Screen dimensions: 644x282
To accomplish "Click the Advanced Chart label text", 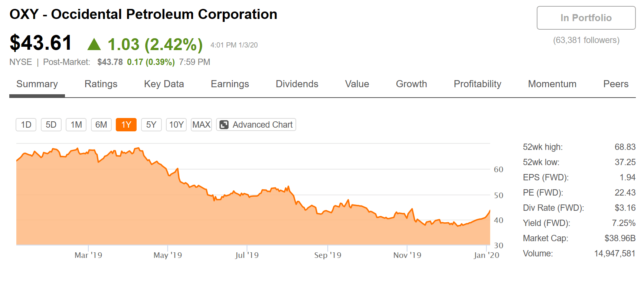I will click(263, 125).
